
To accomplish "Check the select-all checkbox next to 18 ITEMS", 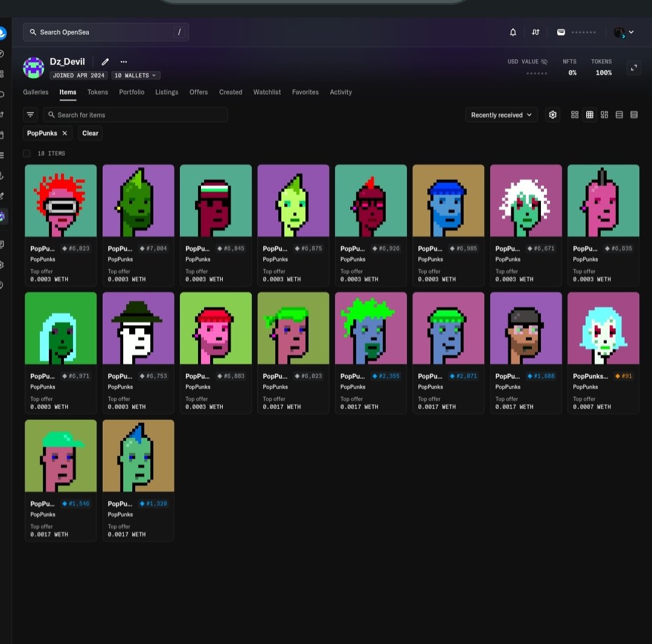I will [x=27, y=153].
